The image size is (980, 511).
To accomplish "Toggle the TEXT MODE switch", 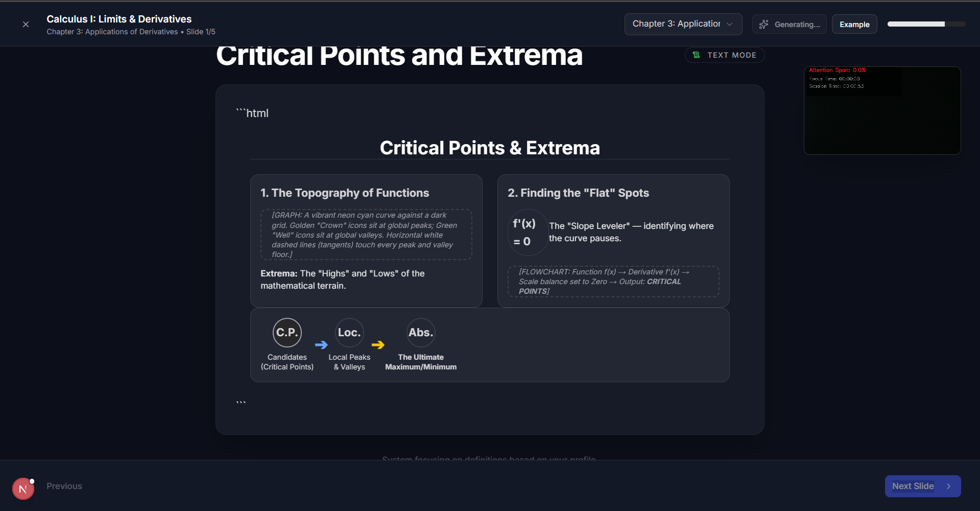I will (724, 55).
